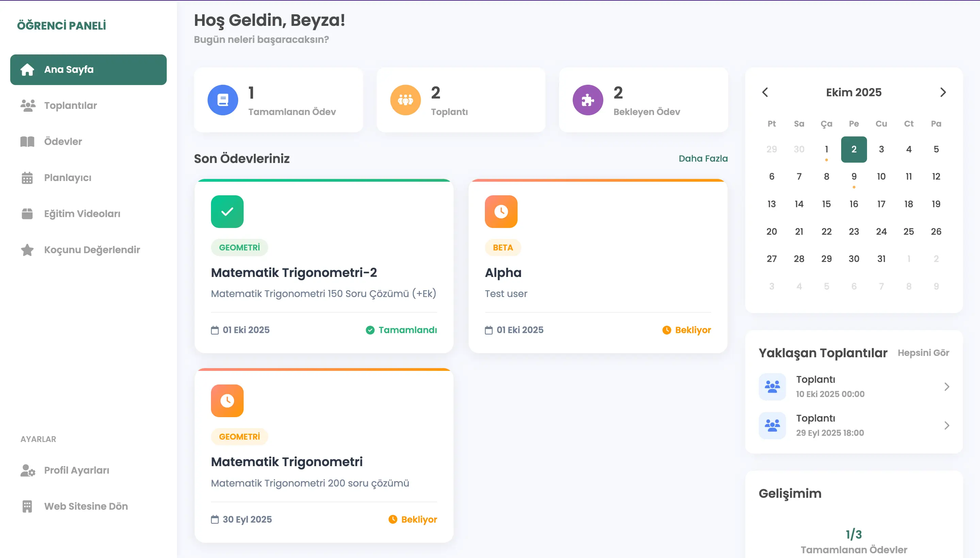Advance calendar to next month
The image size is (980, 558).
click(943, 92)
